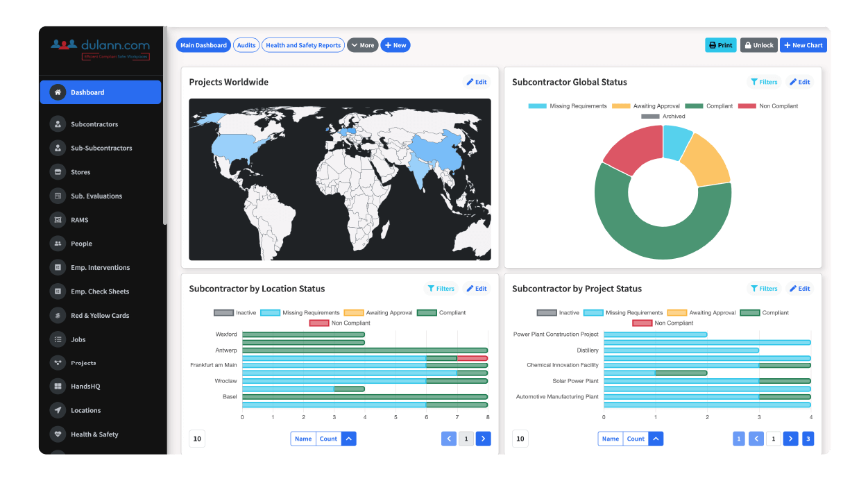
Task: Navigate to People in the sidebar
Action: 81,244
